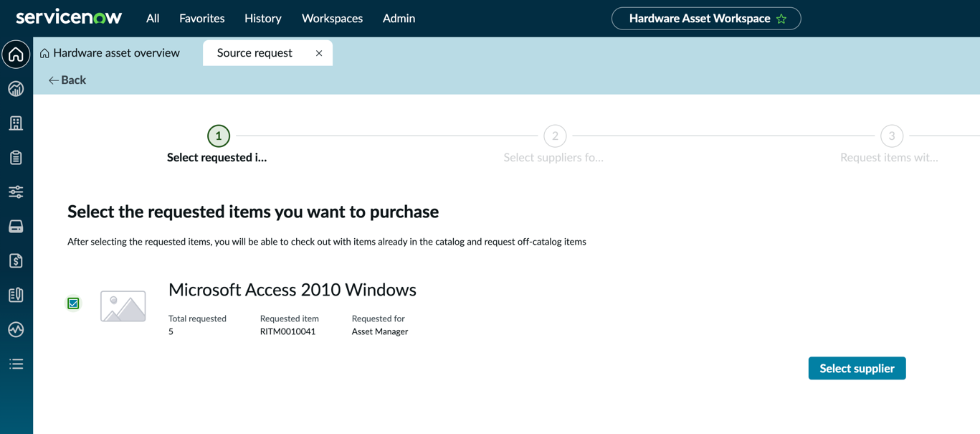Click the Back link
Screen dimensions: 980x434
pos(67,80)
